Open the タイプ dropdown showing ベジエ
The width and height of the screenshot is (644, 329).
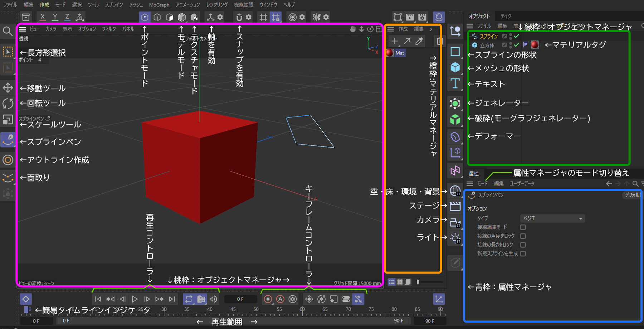coord(552,218)
